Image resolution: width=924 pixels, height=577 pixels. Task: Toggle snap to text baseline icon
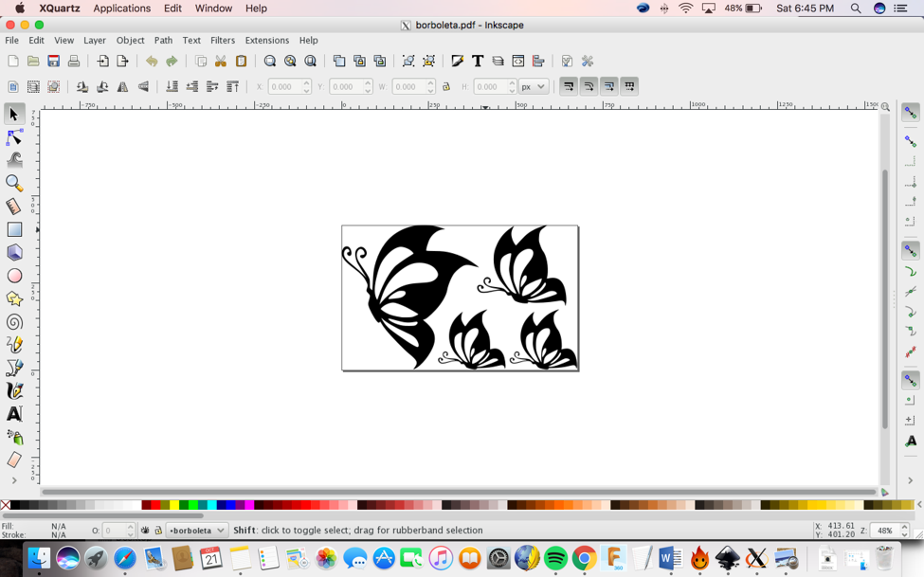coord(911,441)
